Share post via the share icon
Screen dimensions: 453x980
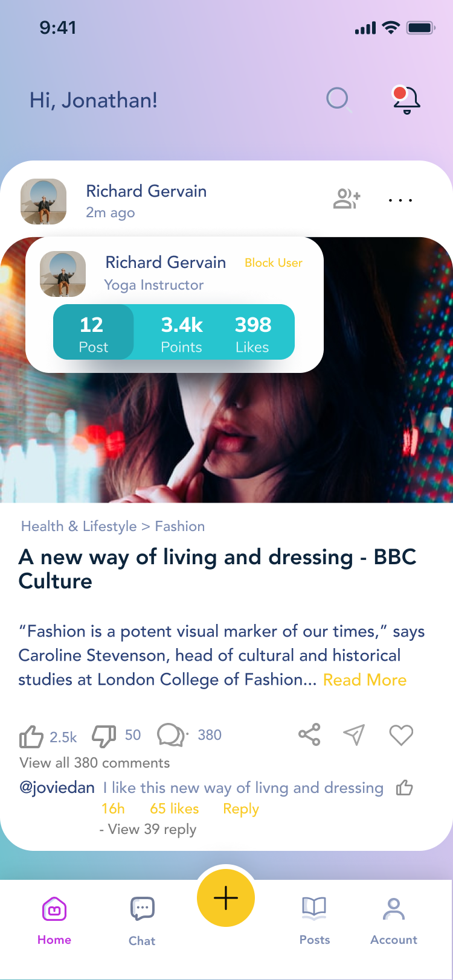(309, 734)
